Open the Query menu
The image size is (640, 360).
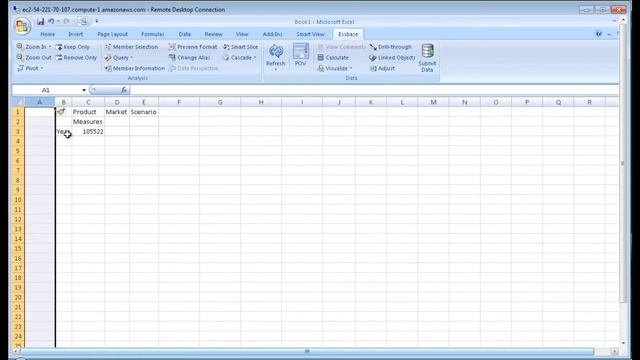[119, 58]
